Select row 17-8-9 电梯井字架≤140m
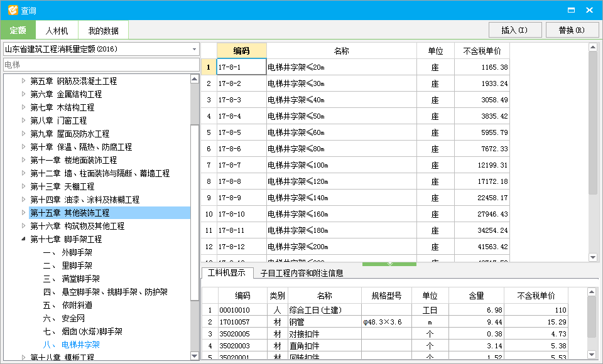The image size is (603, 364). pos(356,198)
